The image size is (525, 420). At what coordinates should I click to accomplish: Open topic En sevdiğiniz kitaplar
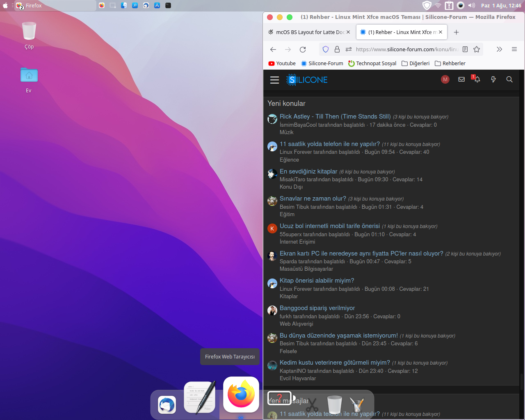(x=308, y=171)
